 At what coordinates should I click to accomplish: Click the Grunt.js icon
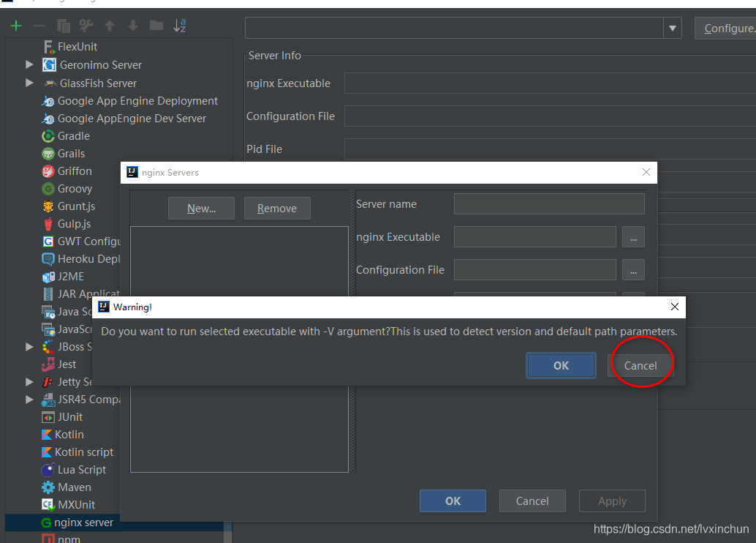click(48, 206)
